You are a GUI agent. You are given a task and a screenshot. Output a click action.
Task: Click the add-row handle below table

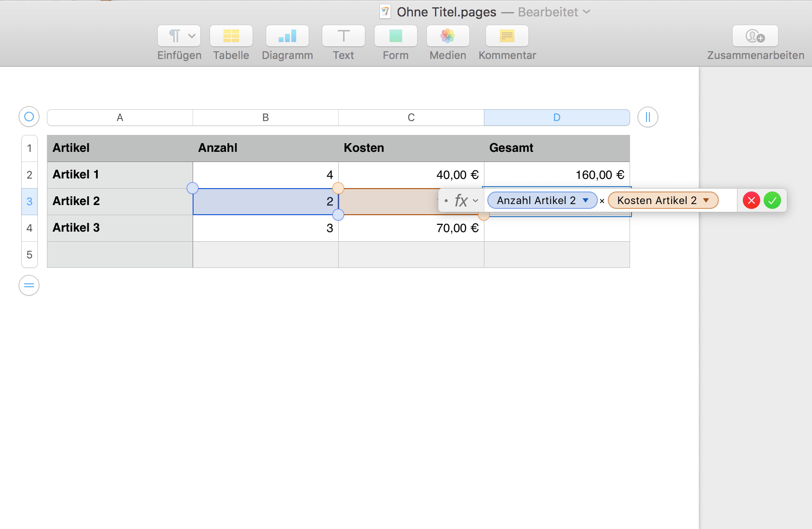(29, 285)
